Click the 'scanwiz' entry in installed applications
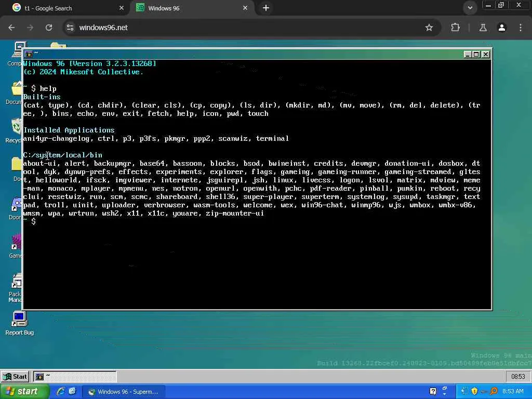The height and width of the screenshot is (399, 532). tap(233, 138)
